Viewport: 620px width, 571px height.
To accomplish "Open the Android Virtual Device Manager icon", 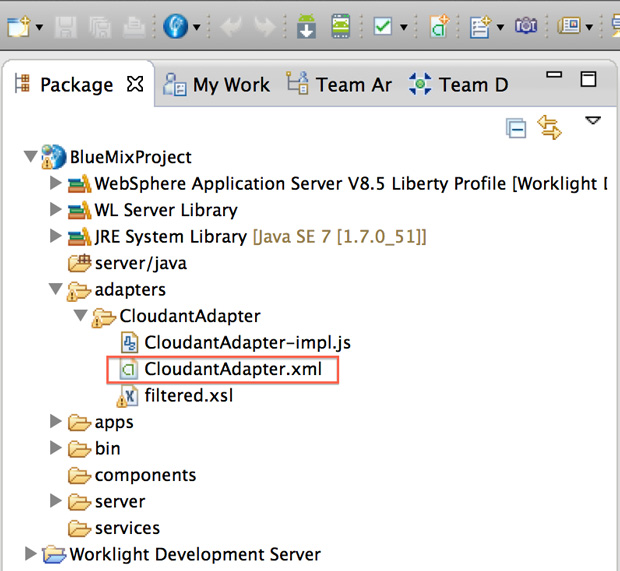I will (x=341, y=26).
